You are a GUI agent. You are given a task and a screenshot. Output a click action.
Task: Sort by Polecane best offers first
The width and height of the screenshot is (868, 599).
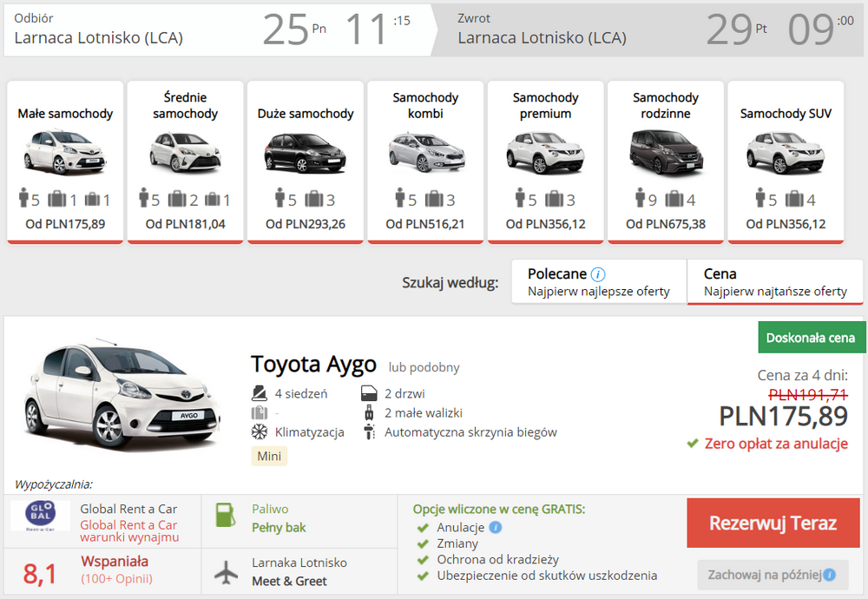599,282
